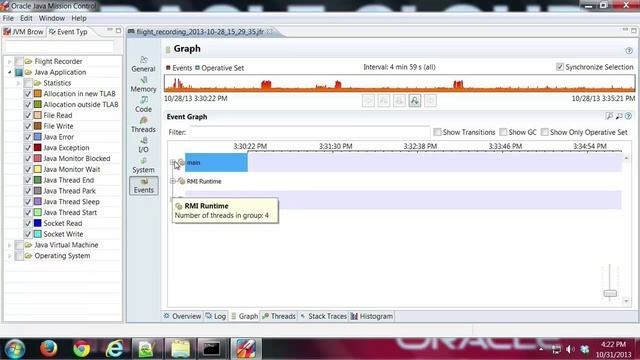
Task: Click the zoom-out magnifier in Event Graph header
Action: pyautogui.click(x=619, y=116)
